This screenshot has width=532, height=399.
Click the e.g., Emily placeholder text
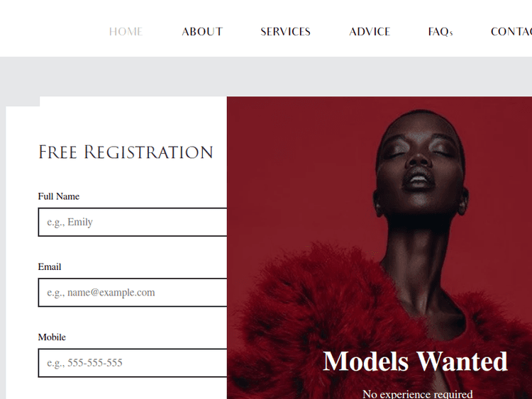[70, 222]
